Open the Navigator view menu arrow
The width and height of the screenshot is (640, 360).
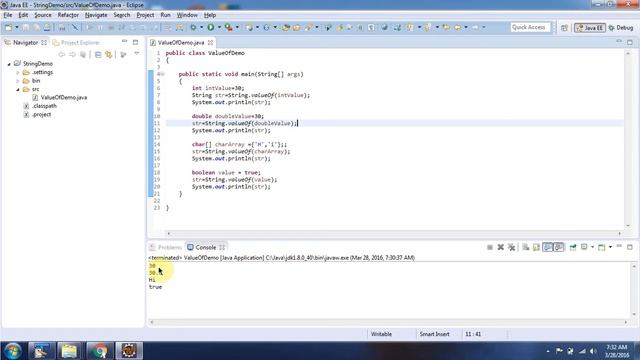tap(137, 53)
